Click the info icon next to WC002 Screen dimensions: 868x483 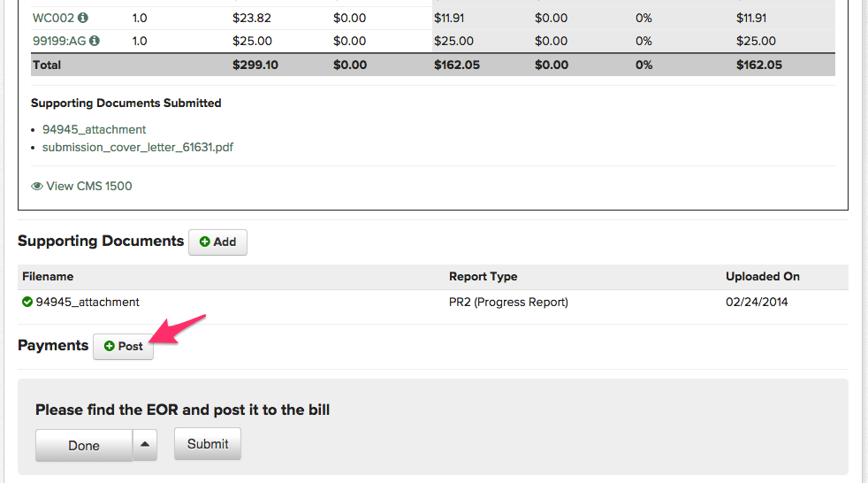click(x=83, y=18)
